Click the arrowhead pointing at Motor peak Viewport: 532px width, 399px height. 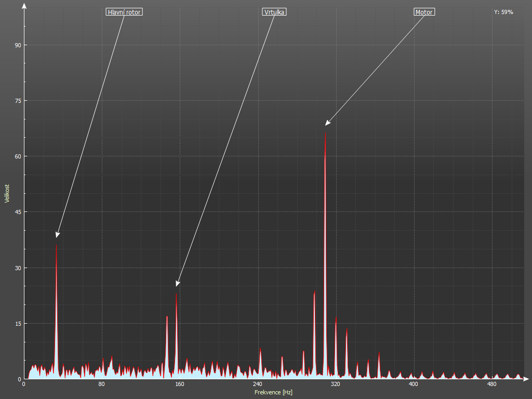(327, 123)
